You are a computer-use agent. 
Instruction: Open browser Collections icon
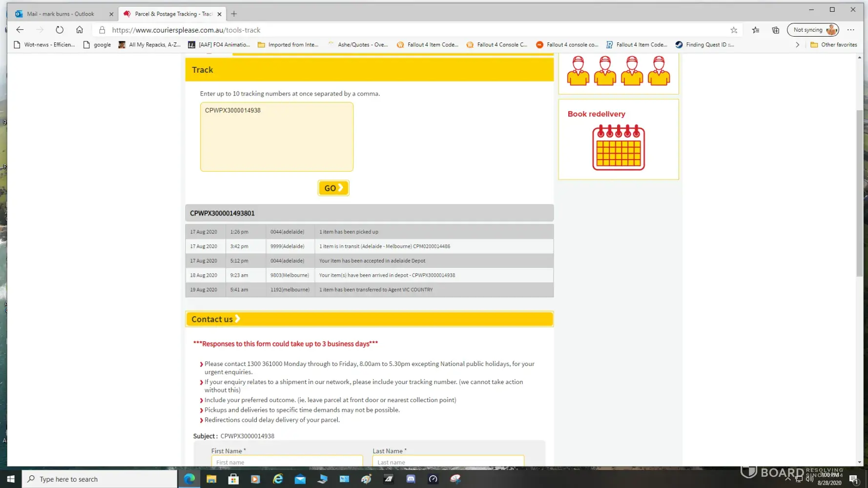click(775, 30)
